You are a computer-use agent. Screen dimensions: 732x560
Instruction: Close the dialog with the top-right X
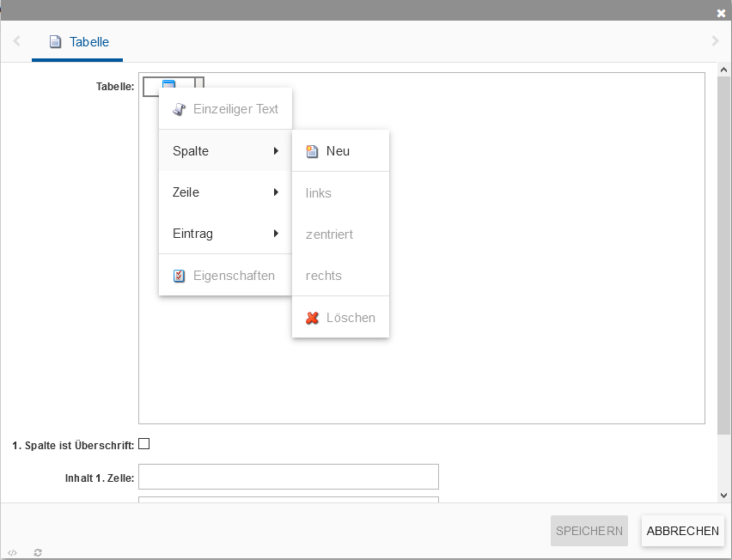[x=721, y=13]
